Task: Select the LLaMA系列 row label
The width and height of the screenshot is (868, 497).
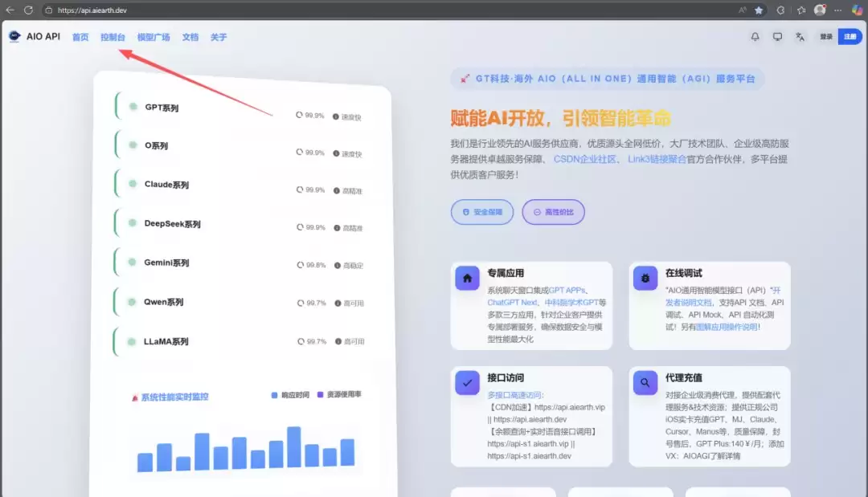Action: pos(166,341)
